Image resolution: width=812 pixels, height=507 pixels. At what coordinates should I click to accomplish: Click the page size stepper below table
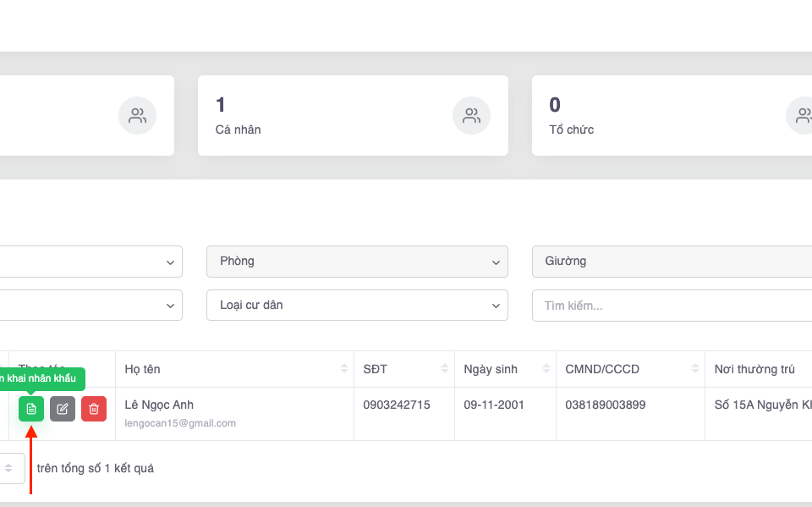pos(10,468)
